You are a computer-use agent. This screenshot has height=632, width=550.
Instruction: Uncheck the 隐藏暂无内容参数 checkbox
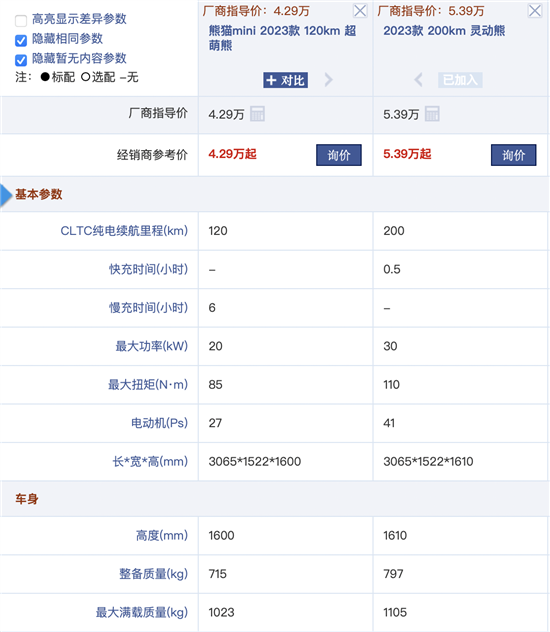21,60
